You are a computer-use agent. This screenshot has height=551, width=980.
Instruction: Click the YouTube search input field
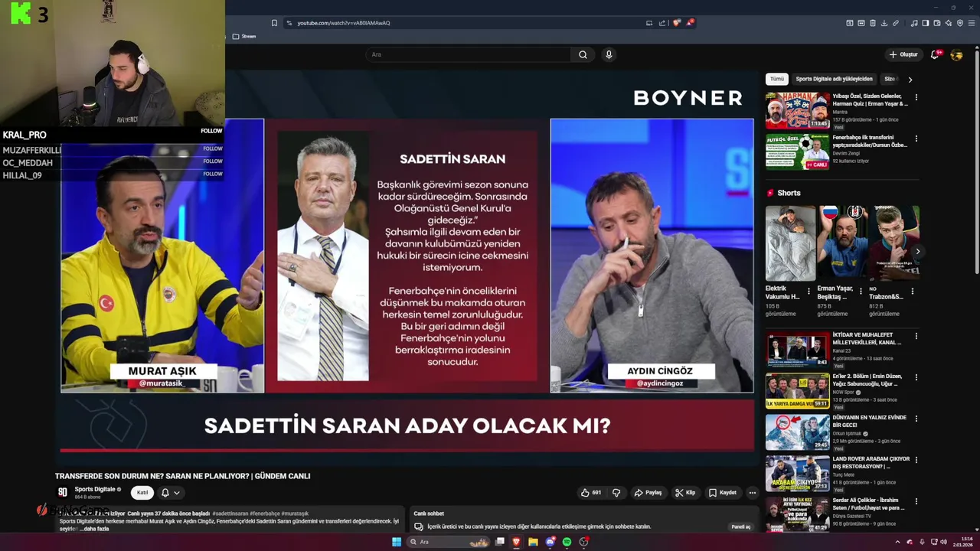(x=468, y=54)
